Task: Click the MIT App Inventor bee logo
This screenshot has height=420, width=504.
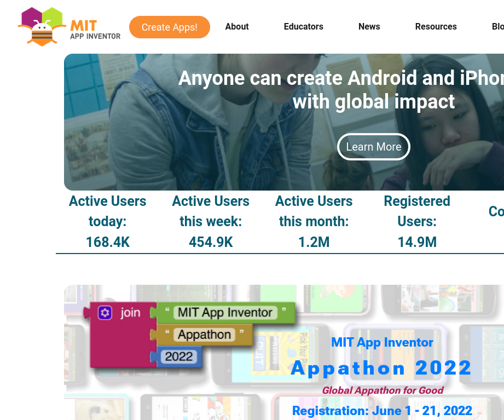Action: 69,27
